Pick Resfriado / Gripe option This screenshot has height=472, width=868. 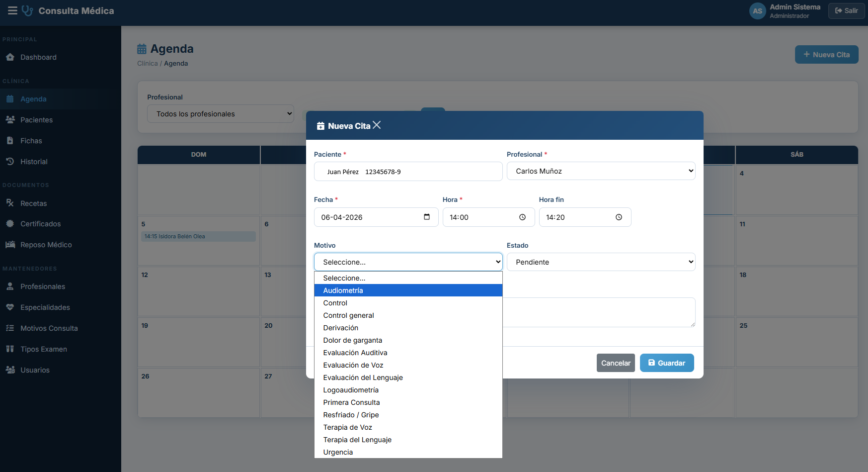point(408,415)
